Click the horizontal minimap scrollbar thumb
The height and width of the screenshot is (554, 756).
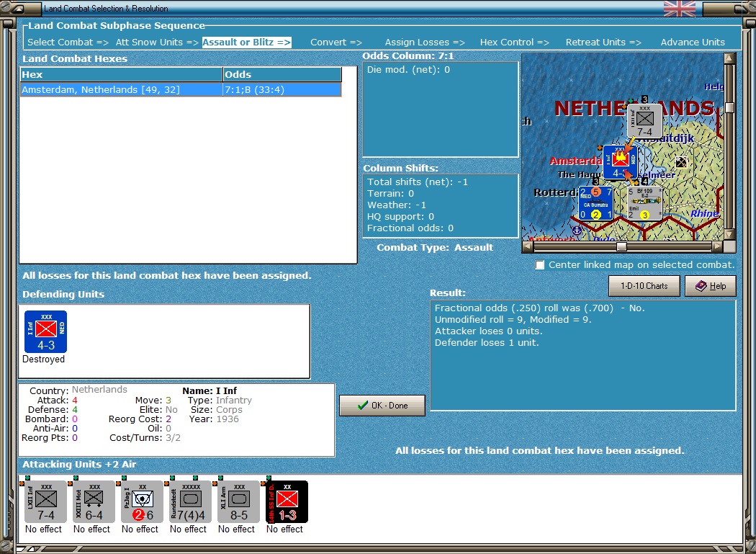point(622,246)
